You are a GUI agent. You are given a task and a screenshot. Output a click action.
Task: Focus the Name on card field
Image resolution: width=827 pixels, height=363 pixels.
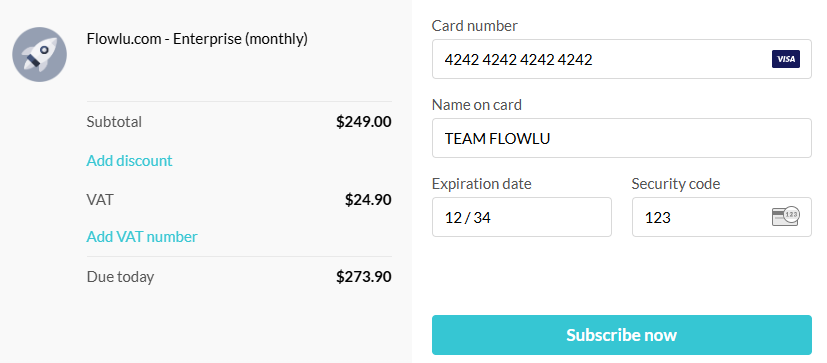(x=621, y=138)
